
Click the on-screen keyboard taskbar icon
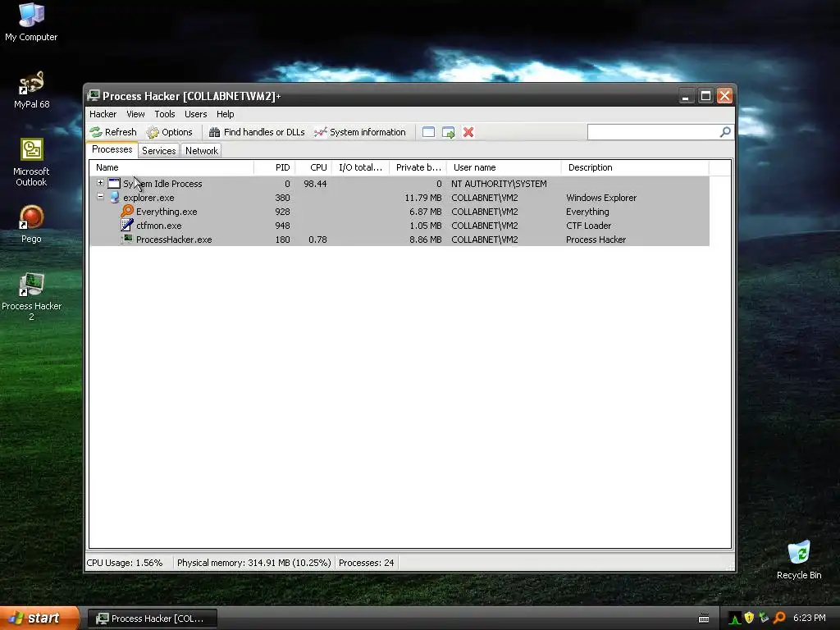coord(704,619)
